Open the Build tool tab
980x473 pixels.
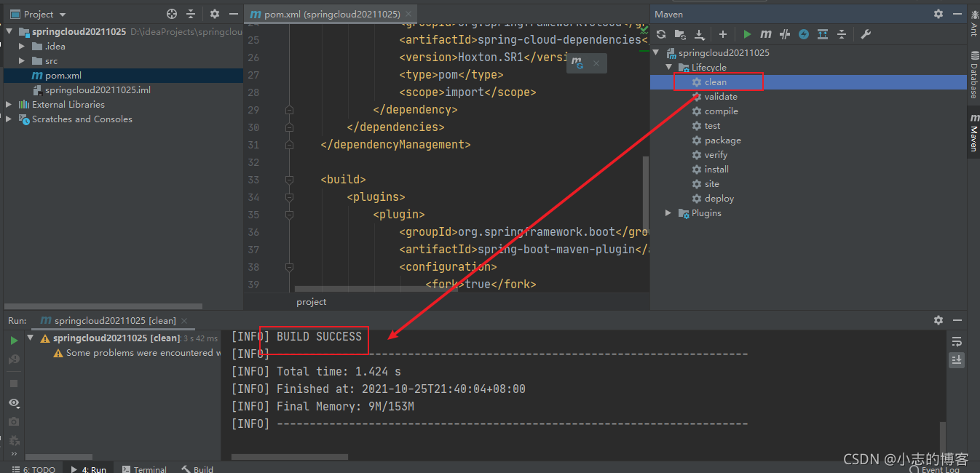197,469
